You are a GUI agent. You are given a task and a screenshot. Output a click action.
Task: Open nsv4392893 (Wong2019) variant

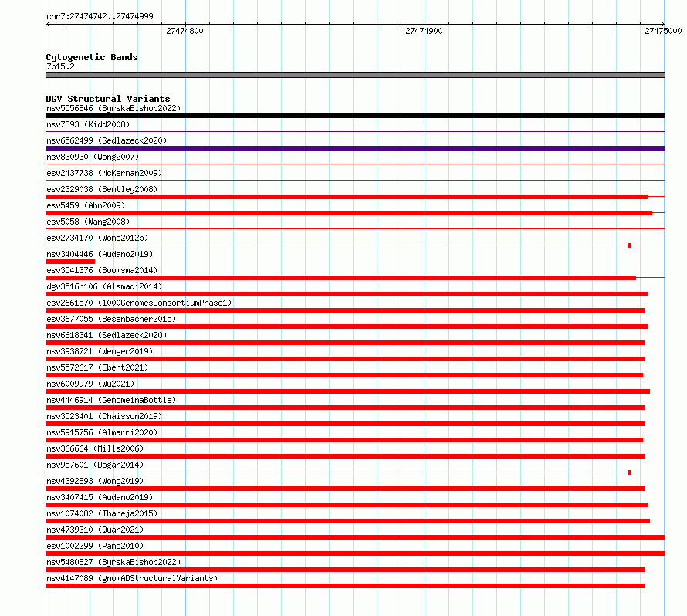point(95,481)
